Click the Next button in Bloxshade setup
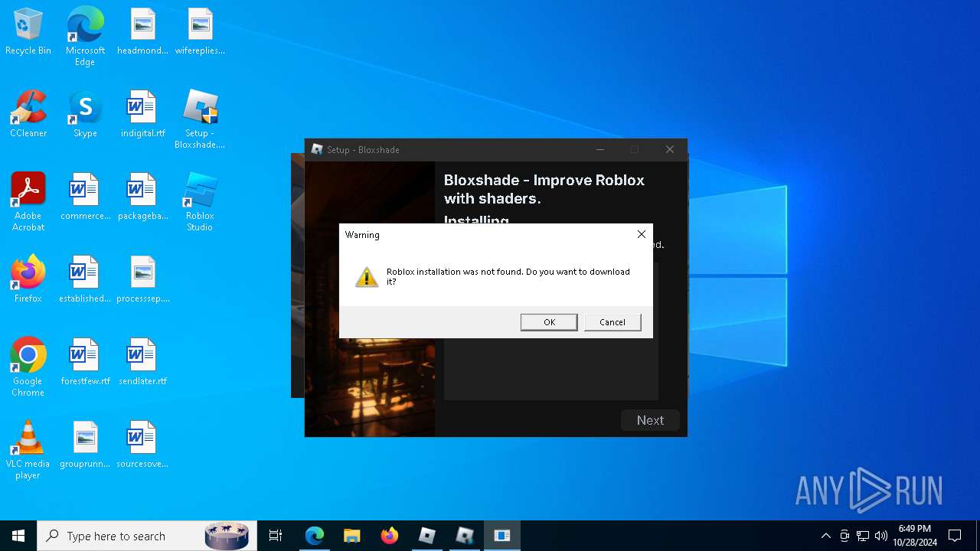The height and width of the screenshot is (551, 980). 650,420
